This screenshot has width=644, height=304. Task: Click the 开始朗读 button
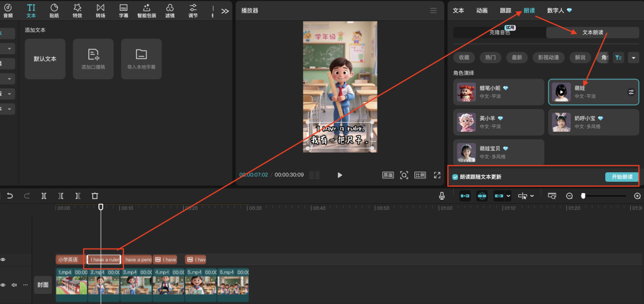[x=621, y=177]
